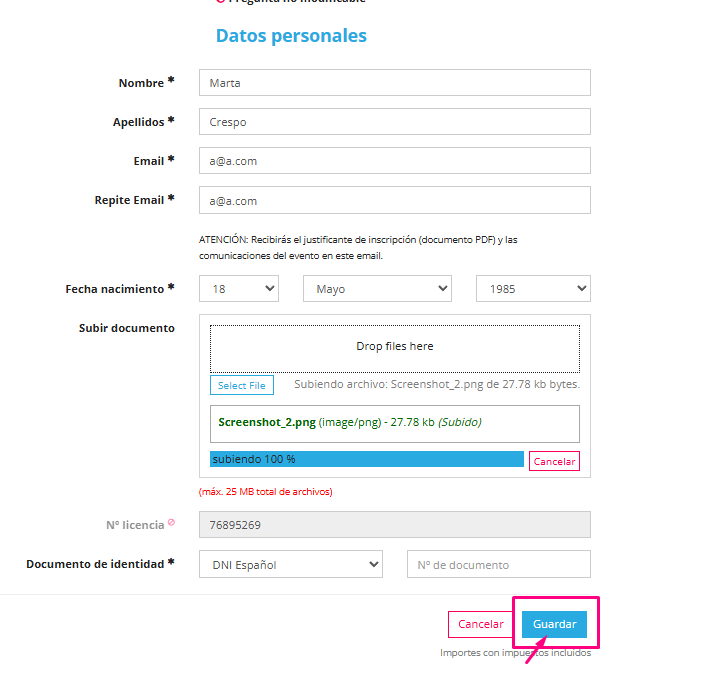Click the required asterisk next to Nombre
The image size is (715, 681).
click(171, 80)
